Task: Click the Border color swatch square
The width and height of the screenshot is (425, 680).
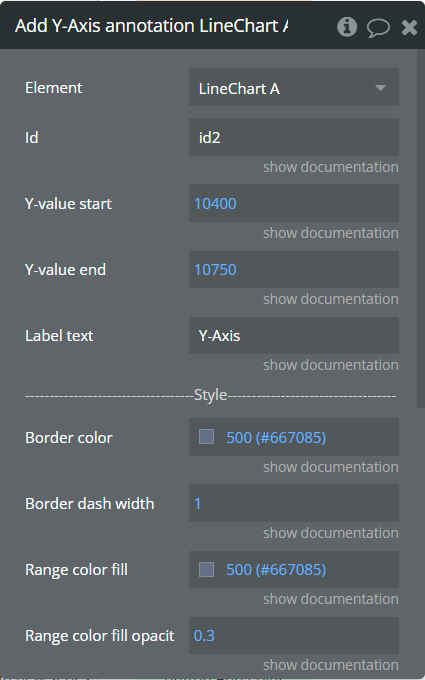Action: click(206, 437)
